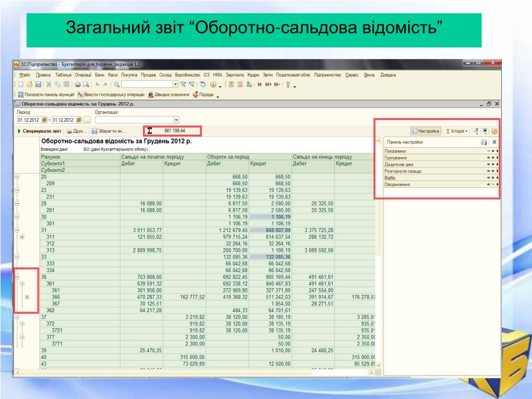
Task: Open the Організація dropdown arrow
Action: 176,120
